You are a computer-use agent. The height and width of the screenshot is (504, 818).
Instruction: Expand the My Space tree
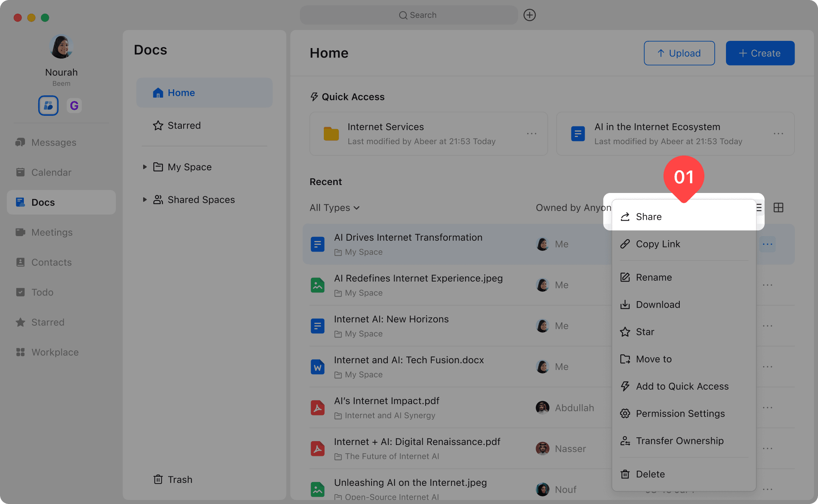point(145,167)
